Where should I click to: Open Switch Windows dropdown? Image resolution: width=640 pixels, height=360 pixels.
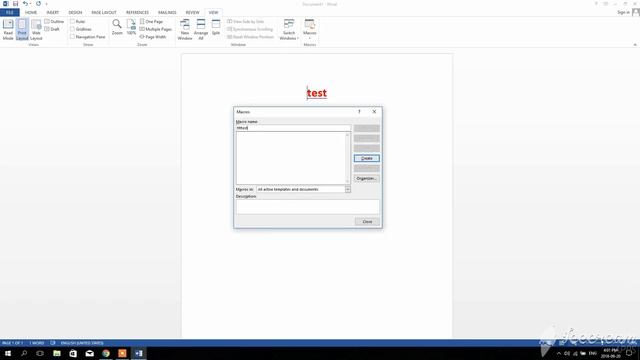(289, 30)
